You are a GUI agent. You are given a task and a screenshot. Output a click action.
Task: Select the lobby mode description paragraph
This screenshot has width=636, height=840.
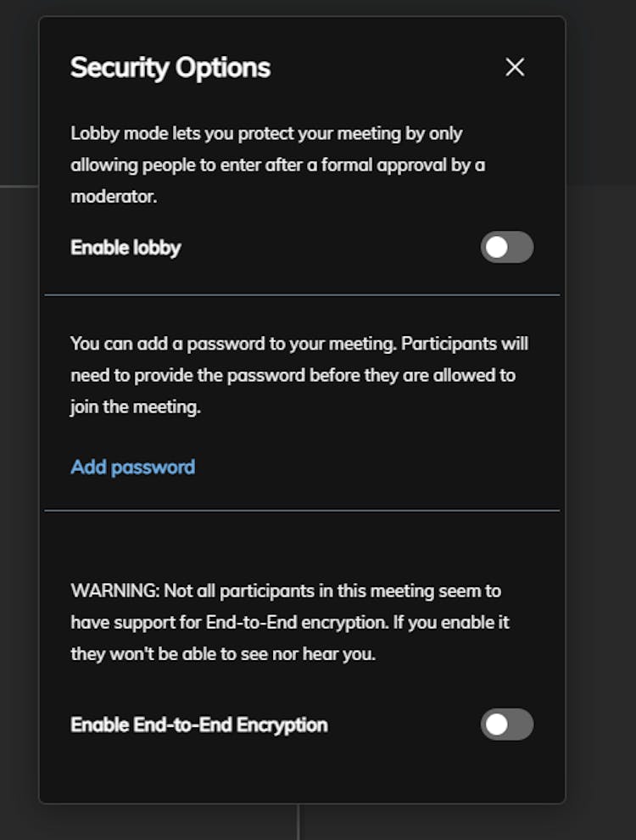tap(277, 165)
